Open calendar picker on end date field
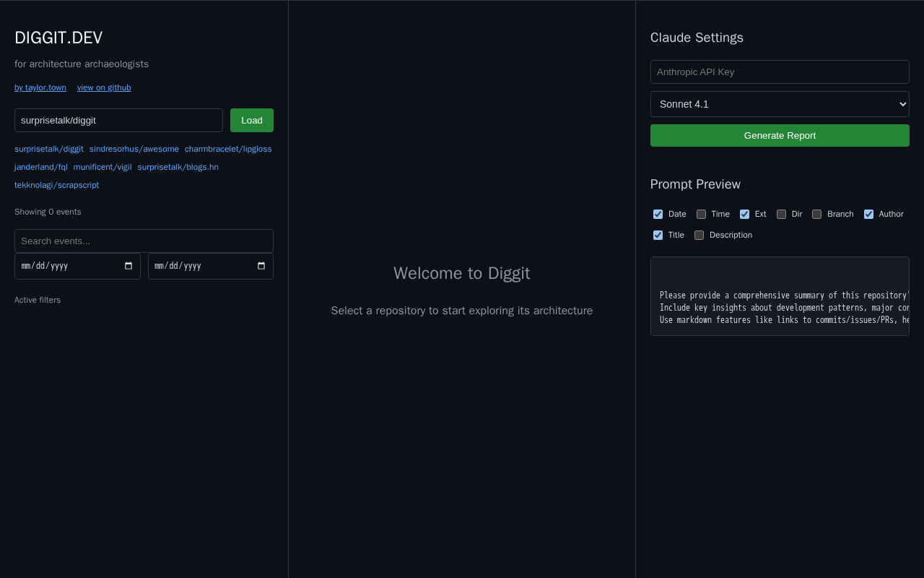This screenshot has width=924, height=578. (x=261, y=266)
